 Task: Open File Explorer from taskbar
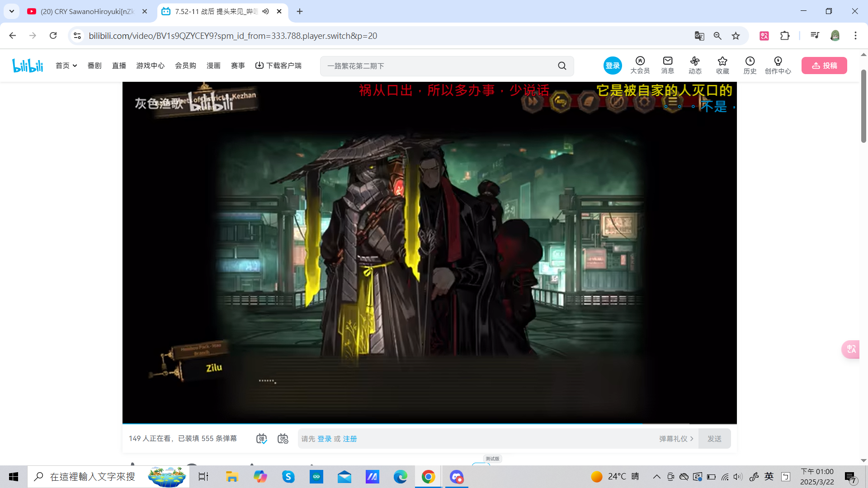tap(232, 477)
